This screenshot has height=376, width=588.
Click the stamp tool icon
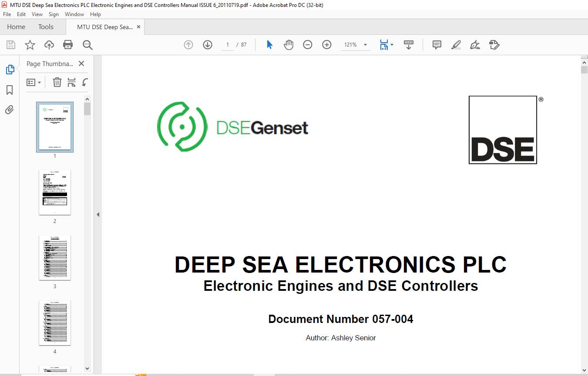494,45
